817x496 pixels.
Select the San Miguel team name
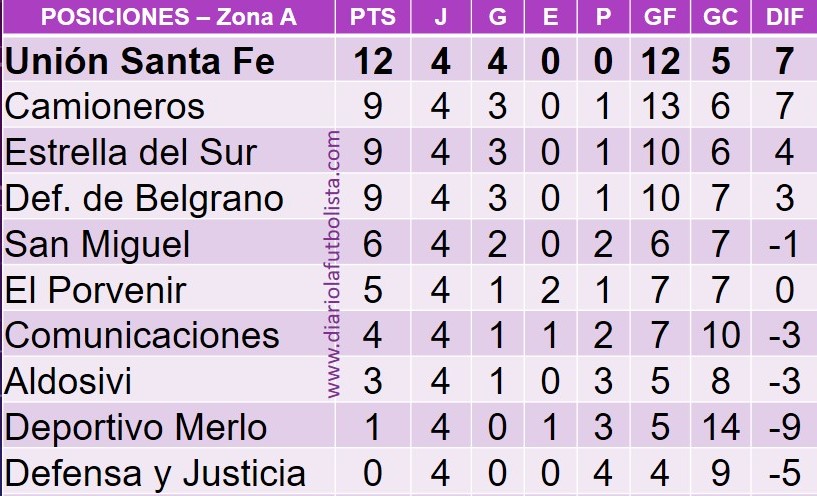tap(97, 244)
